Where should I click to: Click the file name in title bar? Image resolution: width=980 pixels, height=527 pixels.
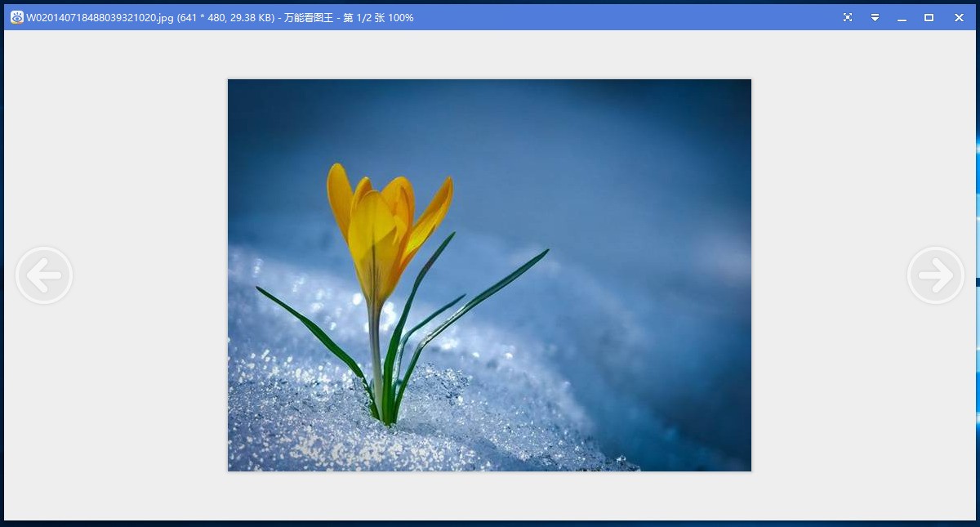click(100, 17)
